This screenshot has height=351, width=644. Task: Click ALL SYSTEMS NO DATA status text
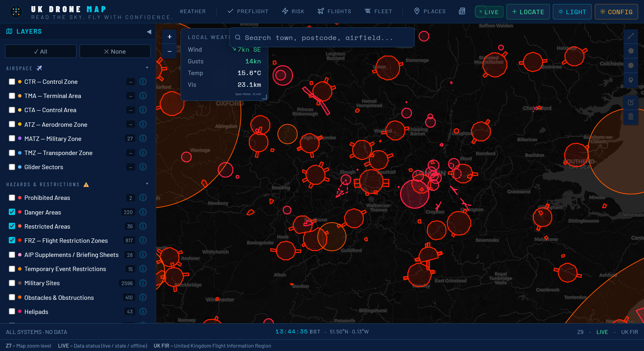coord(37,332)
